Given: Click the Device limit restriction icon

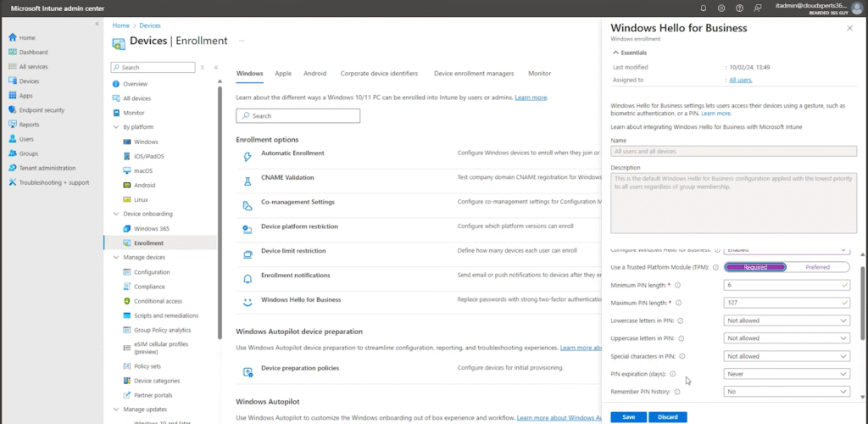Looking at the screenshot, I should (248, 254).
